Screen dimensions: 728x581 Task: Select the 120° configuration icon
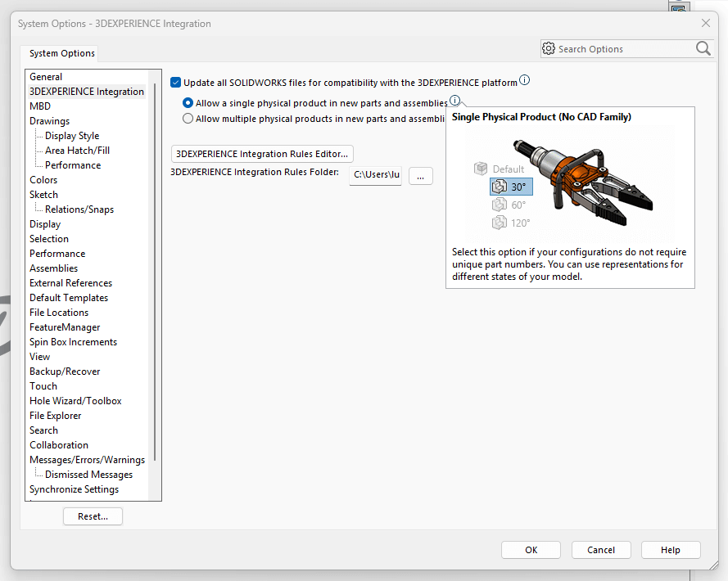point(500,223)
